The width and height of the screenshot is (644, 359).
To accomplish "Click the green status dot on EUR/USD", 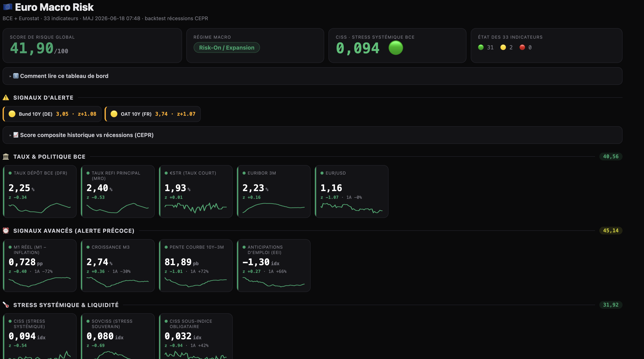I will click(322, 173).
